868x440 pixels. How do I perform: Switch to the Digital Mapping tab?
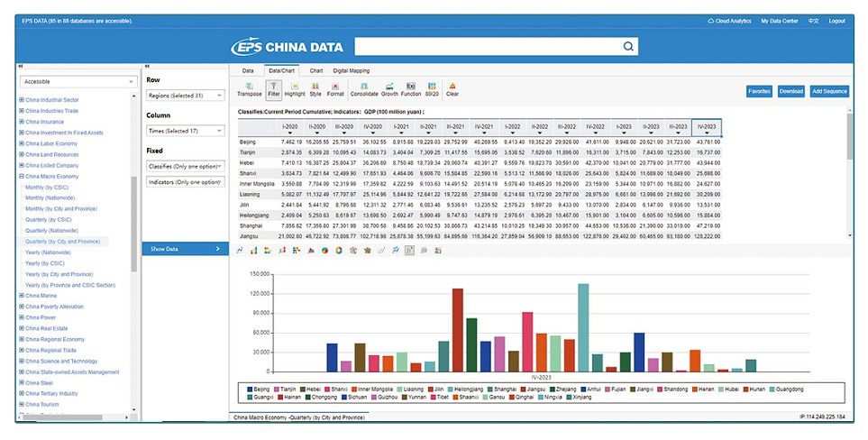point(351,70)
